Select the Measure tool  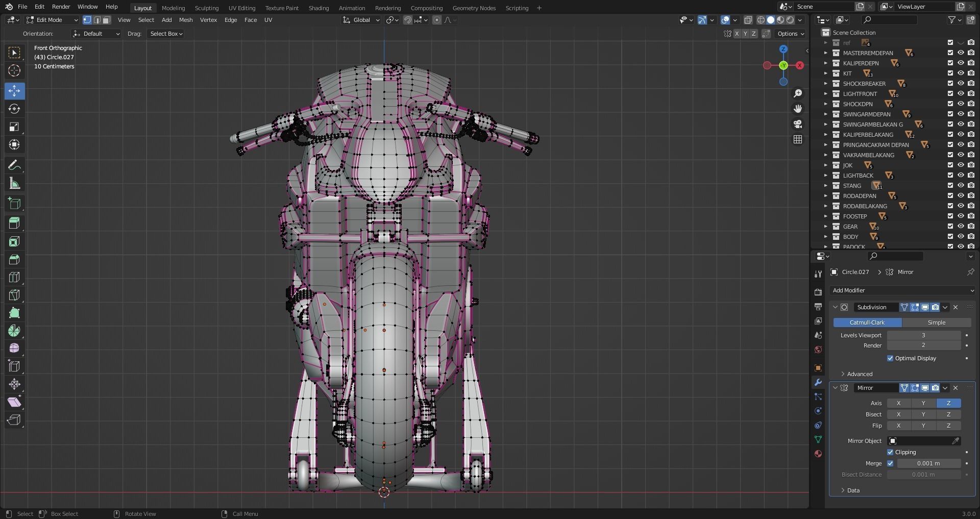click(14, 183)
